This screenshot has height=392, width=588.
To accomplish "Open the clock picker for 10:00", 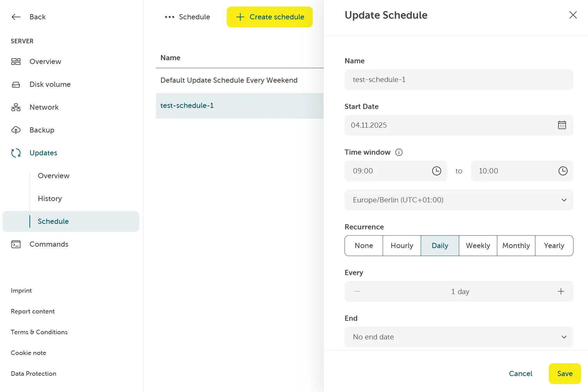I will [x=563, y=171].
